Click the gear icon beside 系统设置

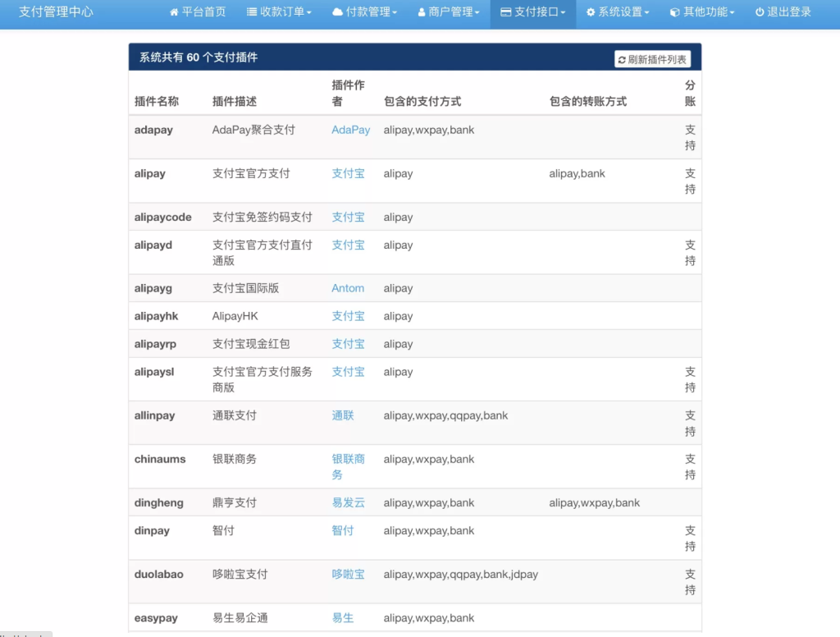click(x=591, y=11)
